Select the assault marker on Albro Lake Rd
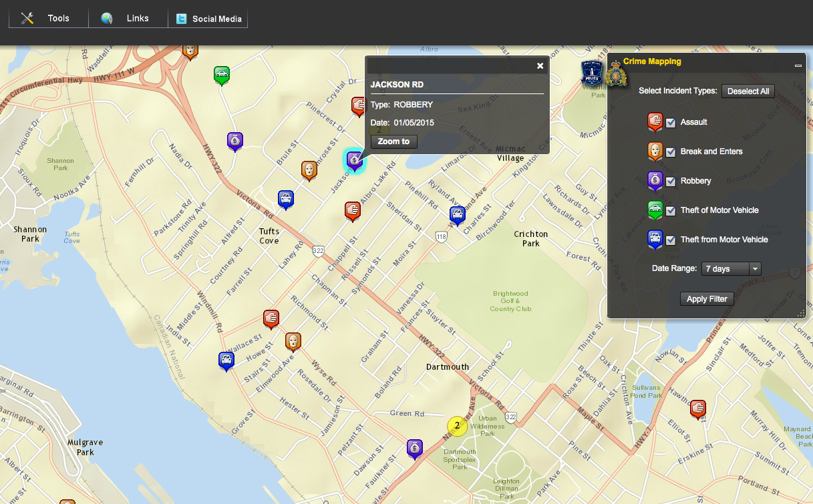This screenshot has width=813, height=504. click(x=353, y=210)
